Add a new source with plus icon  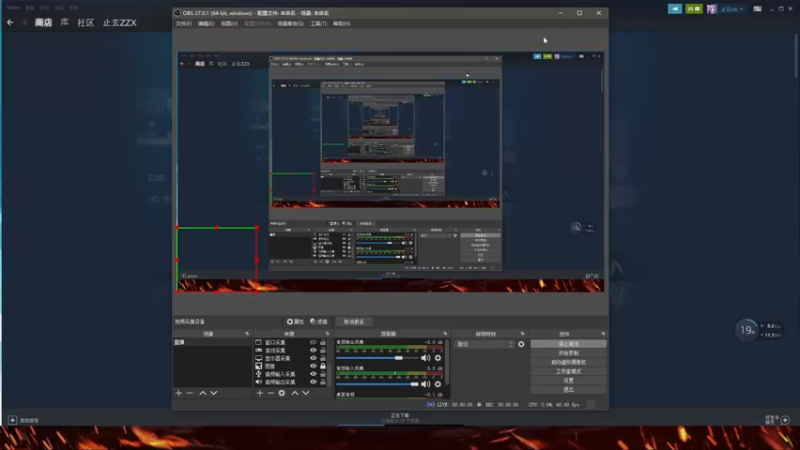[x=260, y=393]
